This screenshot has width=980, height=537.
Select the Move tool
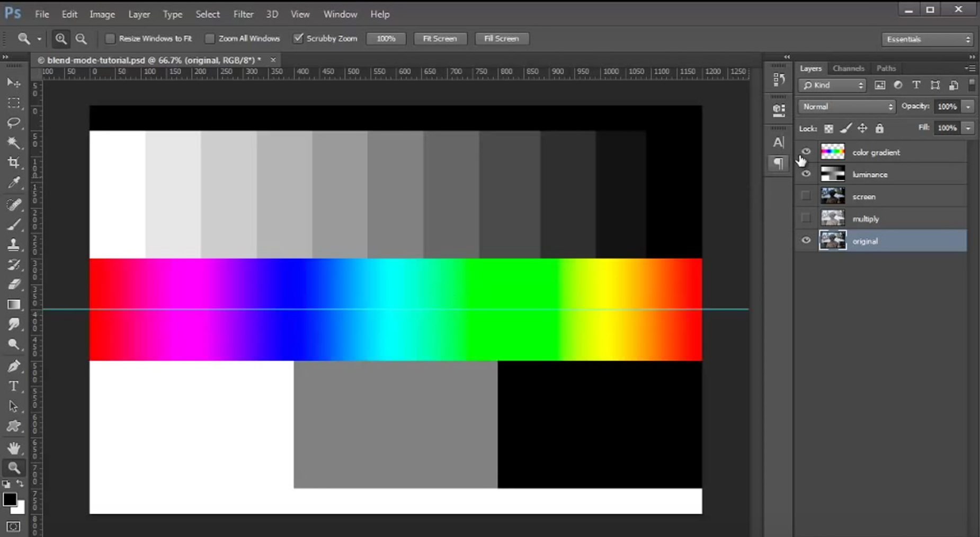point(13,83)
